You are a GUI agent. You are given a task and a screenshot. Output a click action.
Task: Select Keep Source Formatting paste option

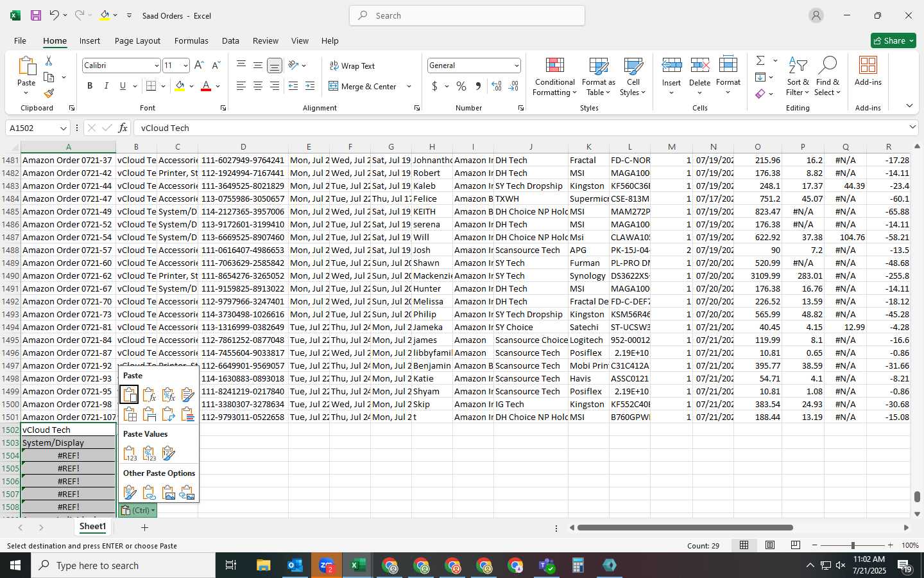click(x=187, y=394)
